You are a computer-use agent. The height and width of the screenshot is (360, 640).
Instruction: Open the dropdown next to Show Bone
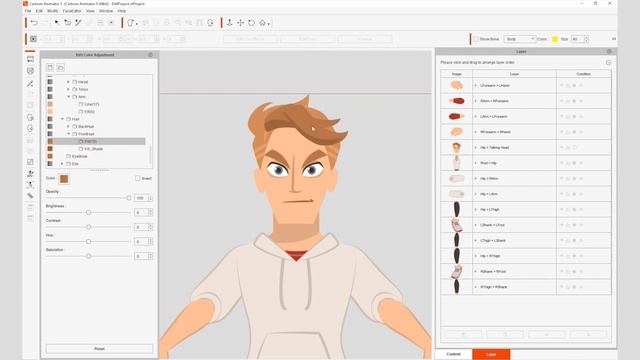coord(520,39)
